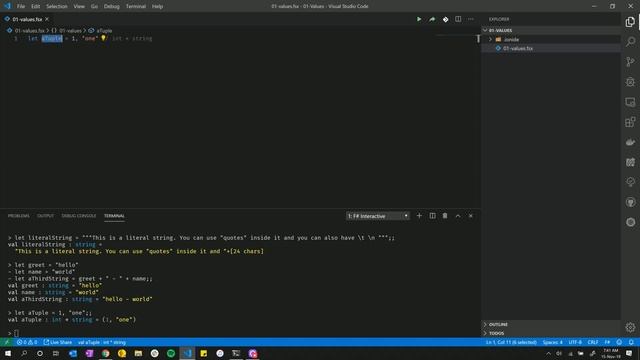Screen dimensions: 640x360
Task: Open notifications bell in status bar
Action: point(631,342)
